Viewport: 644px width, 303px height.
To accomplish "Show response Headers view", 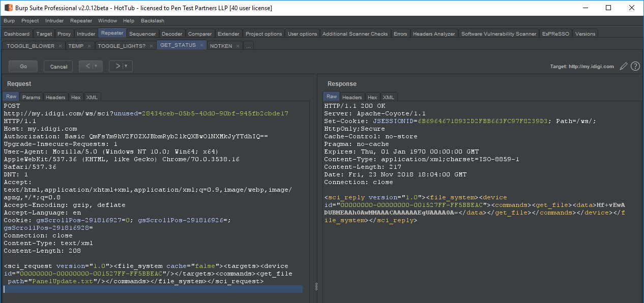I will tap(352, 97).
